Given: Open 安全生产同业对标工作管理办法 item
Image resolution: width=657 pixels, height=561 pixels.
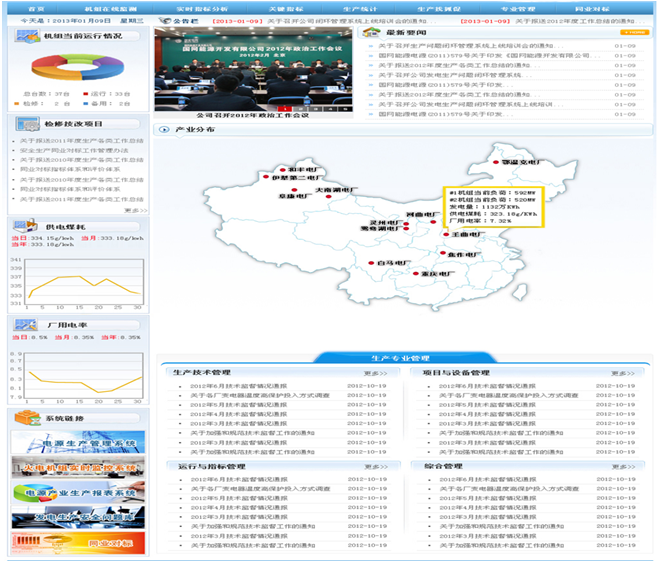Looking at the screenshot, I should [x=74, y=150].
